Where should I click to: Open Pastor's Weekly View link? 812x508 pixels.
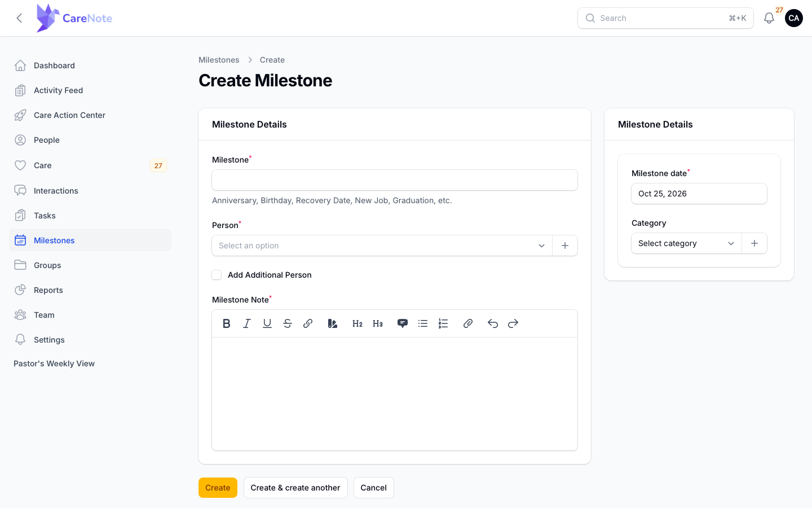click(54, 364)
